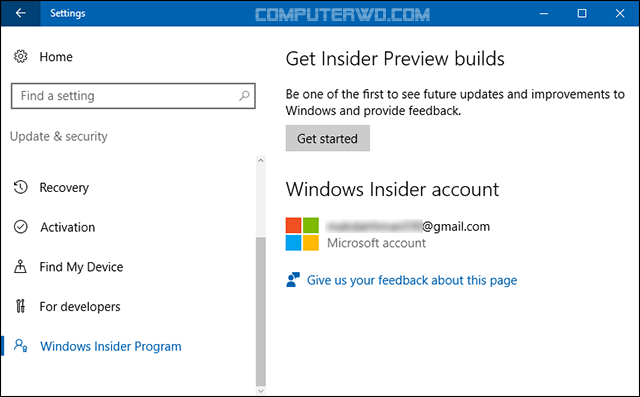The width and height of the screenshot is (640, 397).
Task: Click the Find a setting search box
Action: tap(133, 96)
